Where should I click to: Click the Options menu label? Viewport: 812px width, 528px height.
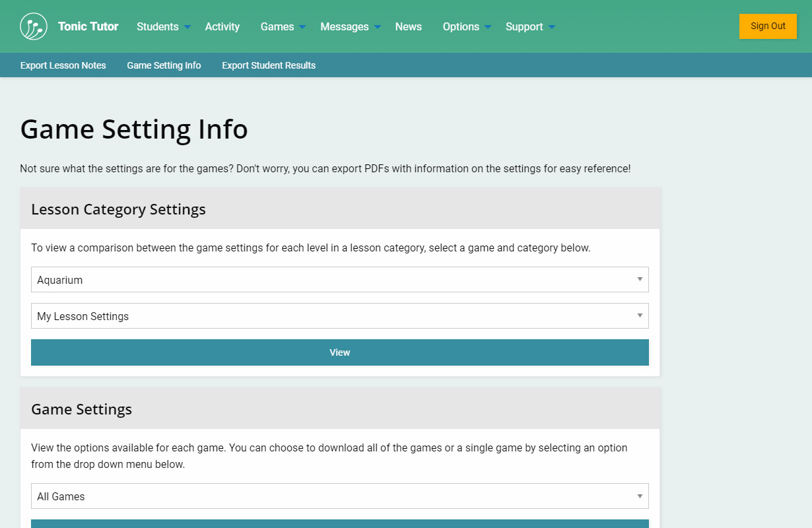click(461, 26)
